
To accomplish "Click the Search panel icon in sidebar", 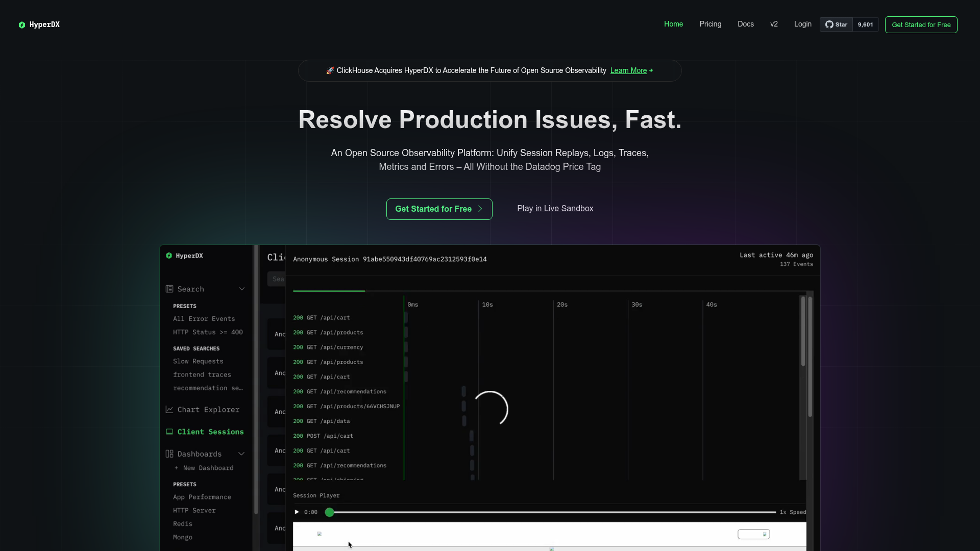I will 169,289.
